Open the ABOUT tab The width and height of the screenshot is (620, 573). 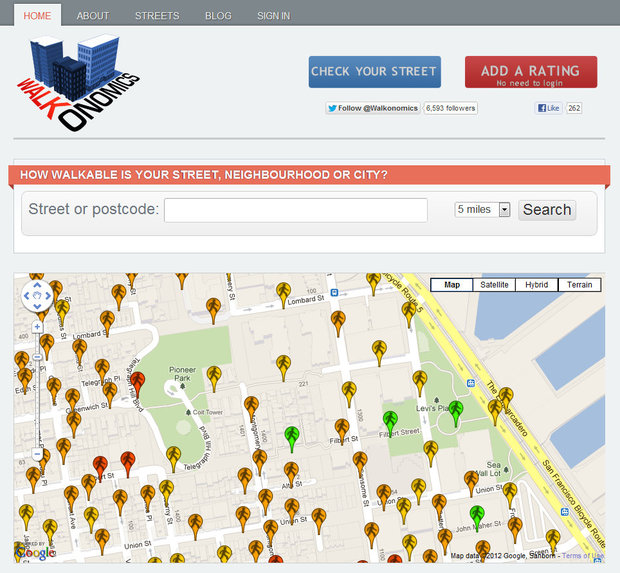pyautogui.click(x=93, y=16)
